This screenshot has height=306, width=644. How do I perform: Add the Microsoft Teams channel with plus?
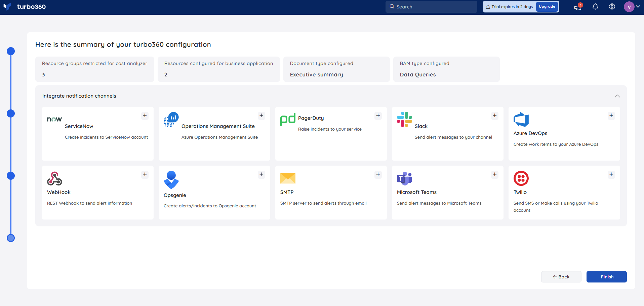coord(495,174)
